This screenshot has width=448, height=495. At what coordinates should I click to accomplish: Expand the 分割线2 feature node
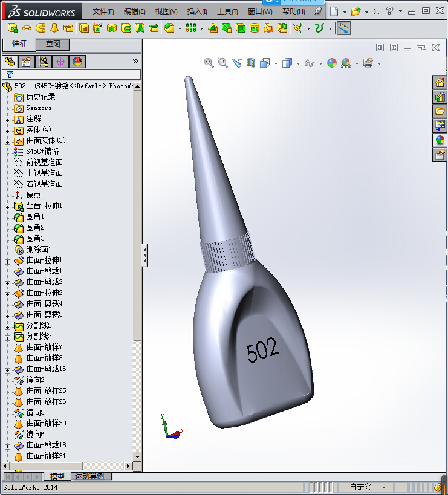click(8, 327)
